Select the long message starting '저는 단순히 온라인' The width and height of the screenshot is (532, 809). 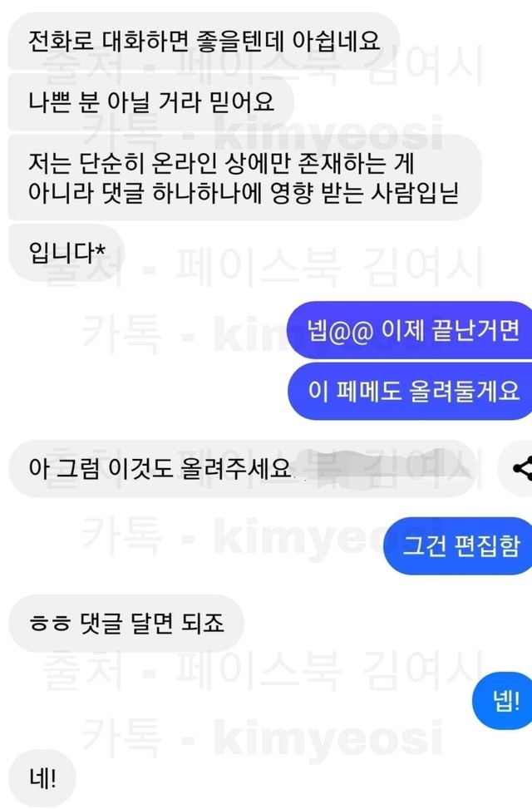244,178
